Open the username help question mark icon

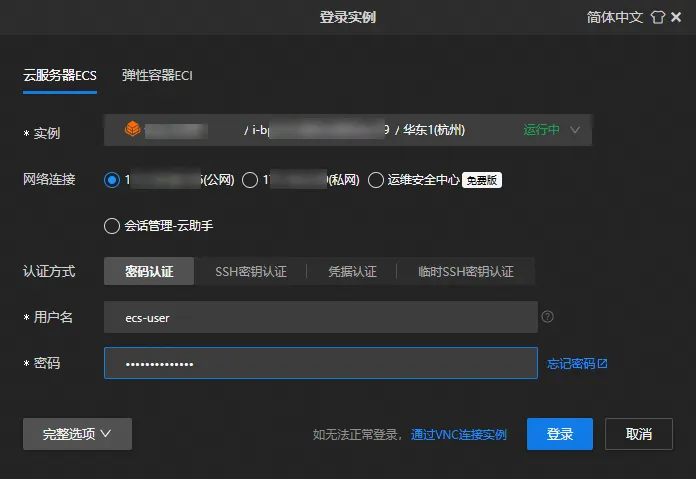pos(548,317)
